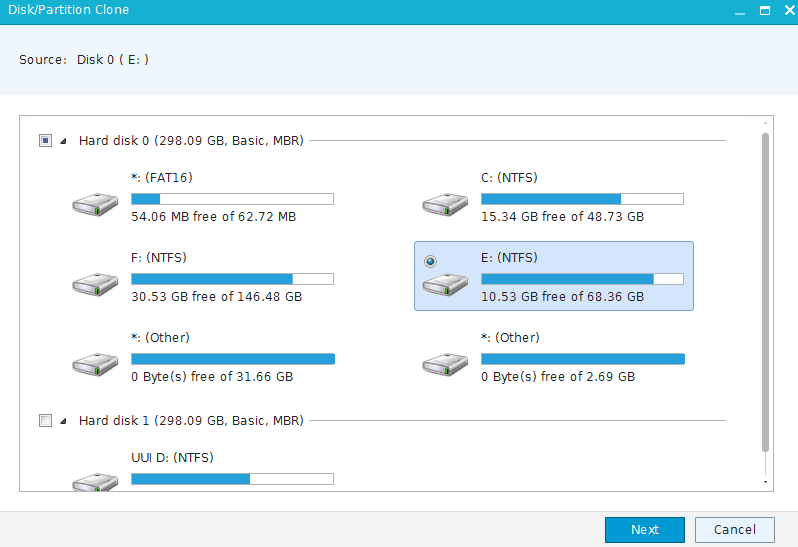Click the "E: (NTFS)" partition label

(509, 257)
